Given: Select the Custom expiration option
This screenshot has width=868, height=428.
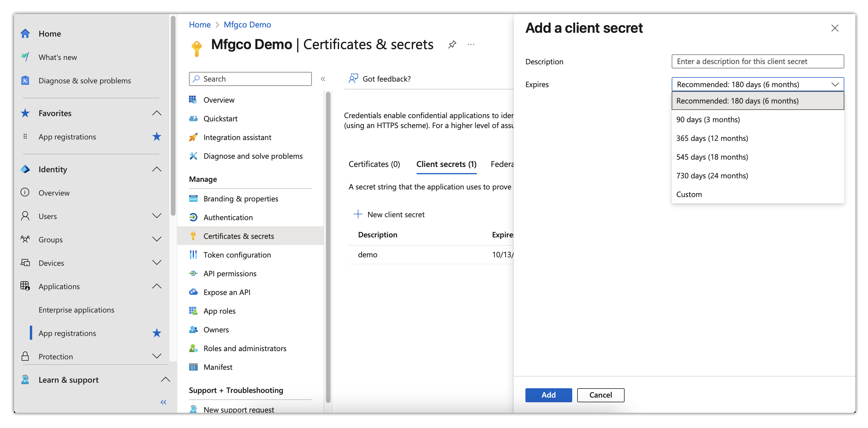Looking at the screenshot, I should pyautogui.click(x=689, y=194).
